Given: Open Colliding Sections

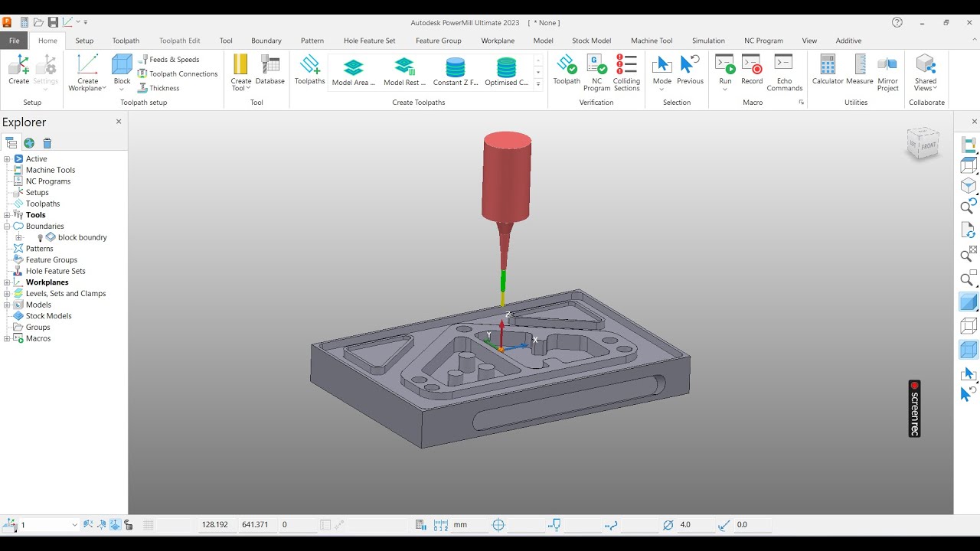Looking at the screenshot, I should pos(626,73).
